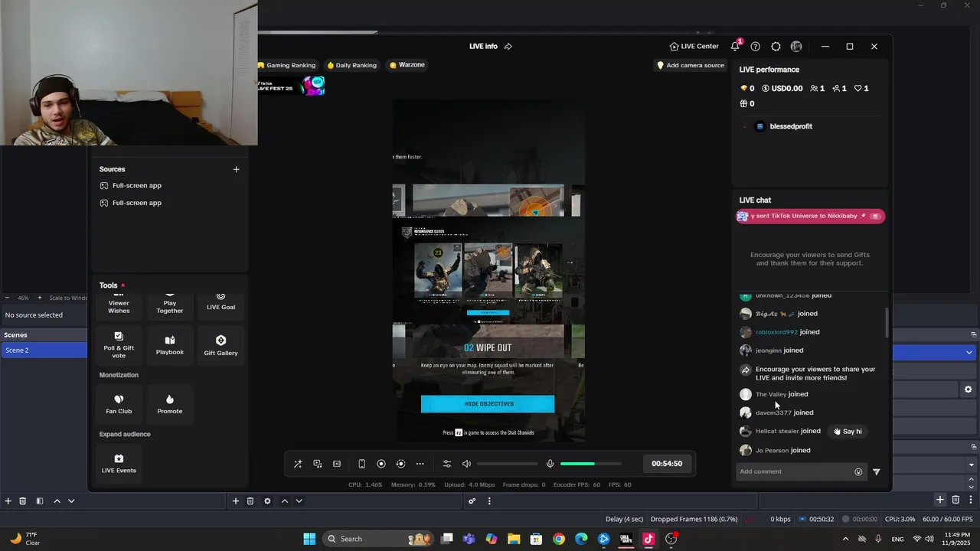Image resolution: width=980 pixels, height=551 pixels.
Task: Open the weather widget on taskbar
Action: pyautogui.click(x=24, y=539)
